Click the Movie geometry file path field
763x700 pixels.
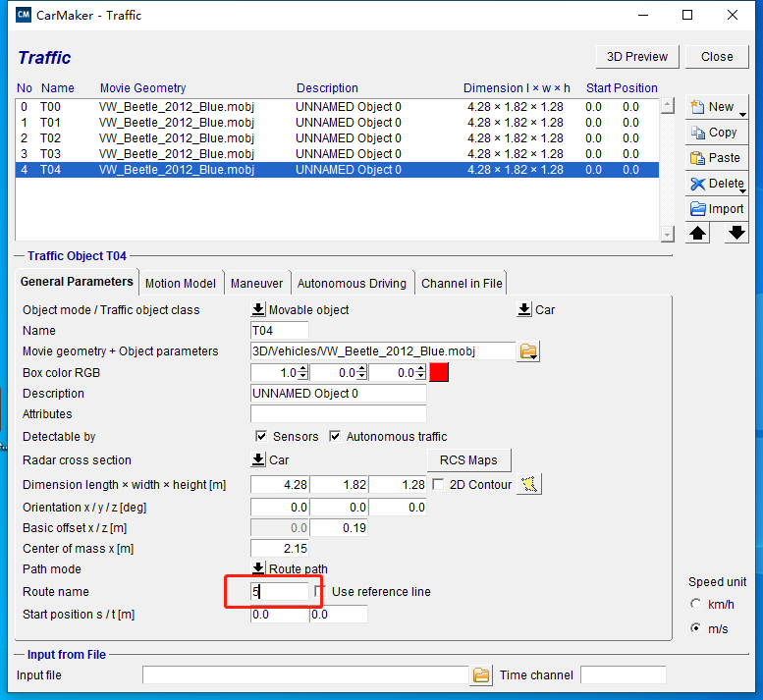[383, 351]
